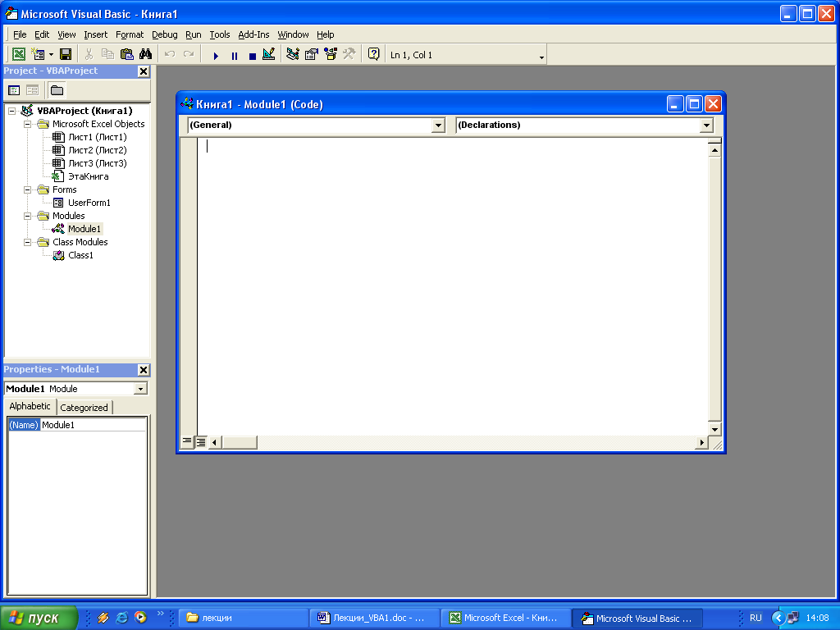840x630 pixels.
Task: Open the View menu
Action: [66, 34]
